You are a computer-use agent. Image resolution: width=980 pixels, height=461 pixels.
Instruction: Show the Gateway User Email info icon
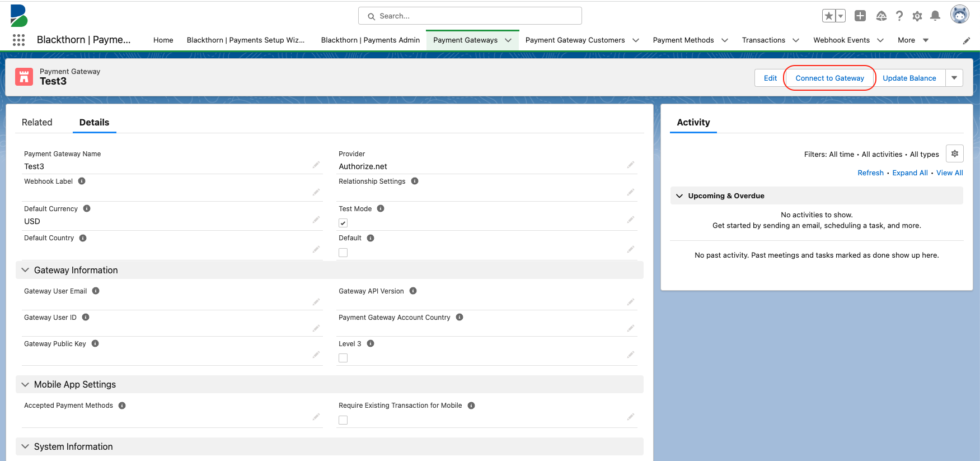[x=96, y=291]
